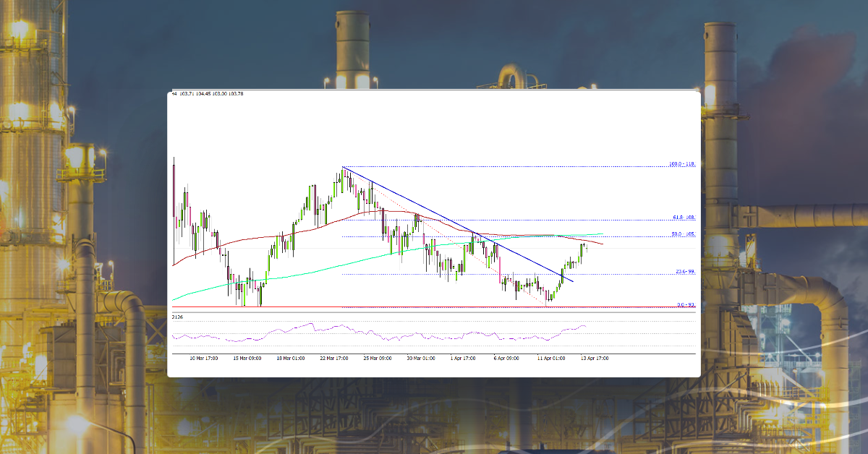Click the OHLC price readout showing 103.71
868x454 pixels.
pos(187,95)
